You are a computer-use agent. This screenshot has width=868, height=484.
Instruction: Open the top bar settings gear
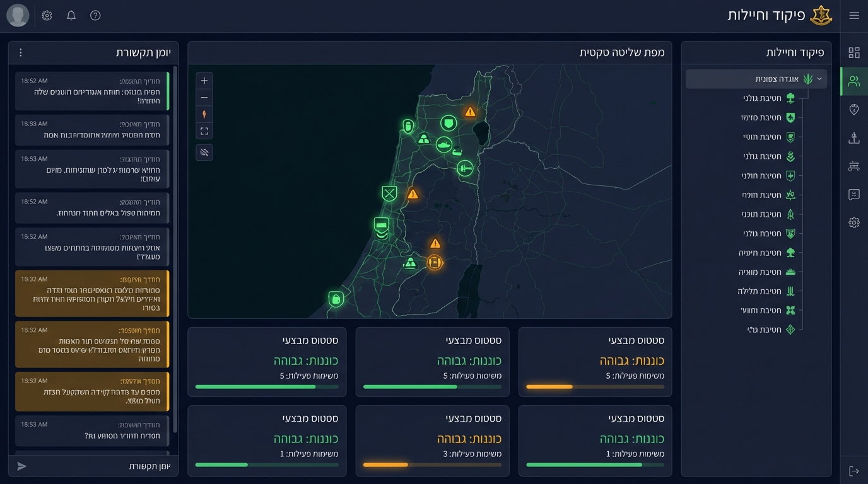(47, 16)
